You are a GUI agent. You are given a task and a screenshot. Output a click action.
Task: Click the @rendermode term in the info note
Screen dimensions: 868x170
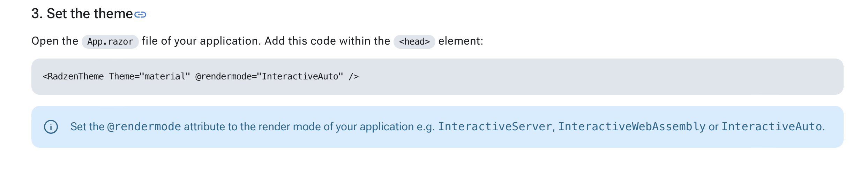pos(144,127)
